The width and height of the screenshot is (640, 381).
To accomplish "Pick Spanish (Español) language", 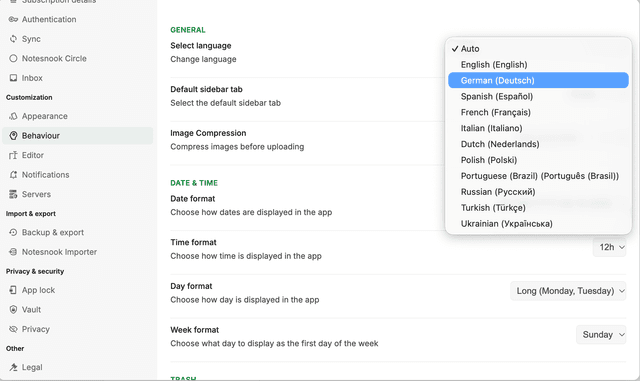I will pos(538,96).
